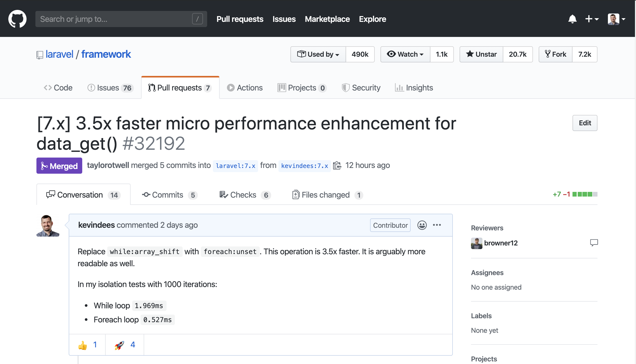The image size is (636, 364).
Task: Open the laravel:7.x base branch
Action: click(235, 166)
